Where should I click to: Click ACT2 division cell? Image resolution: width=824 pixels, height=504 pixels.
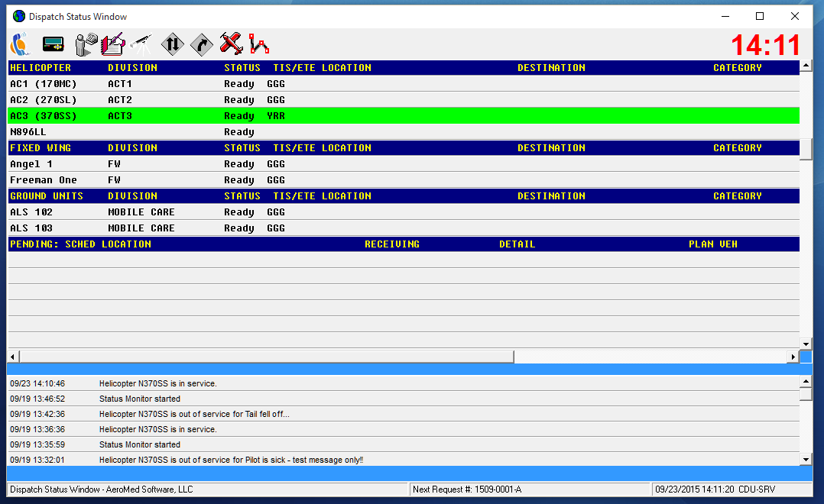click(x=120, y=100)
